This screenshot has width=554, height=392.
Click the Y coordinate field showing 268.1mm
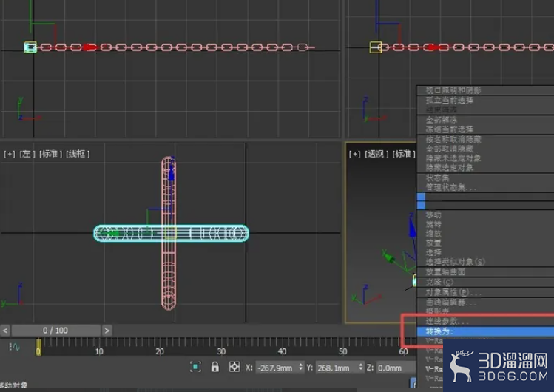coord(336,368)
